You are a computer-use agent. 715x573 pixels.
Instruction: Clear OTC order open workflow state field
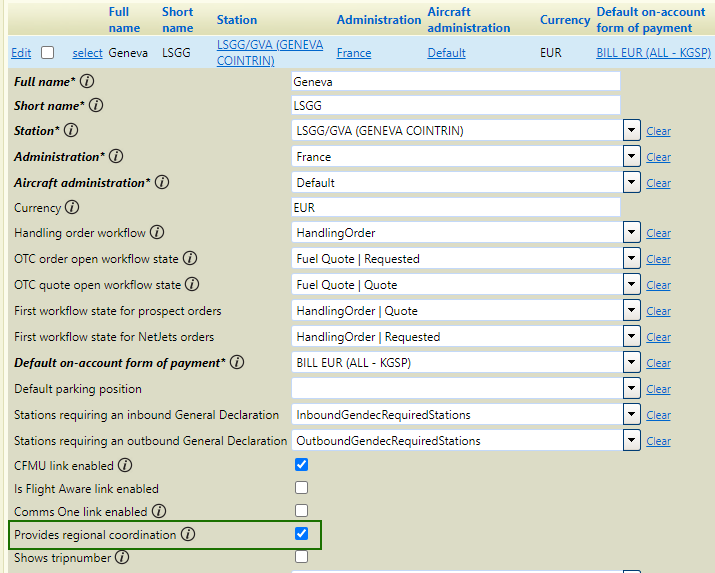click(x=658, y=259)
